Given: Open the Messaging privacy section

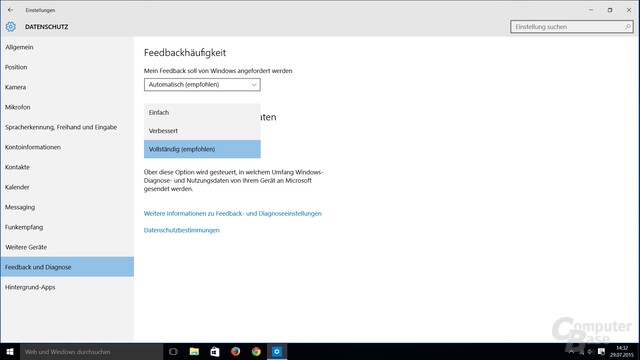Looking at the screenshot, I should point(67,207).
